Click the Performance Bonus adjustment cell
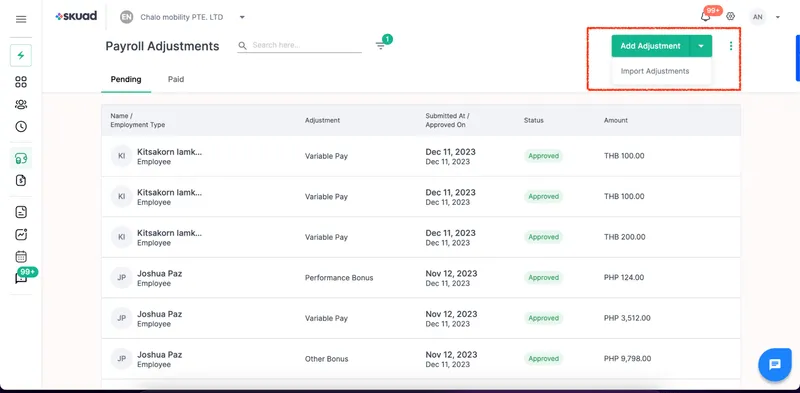The height and width of the screenshot is (393, 800). pyautogui.click(x=339, y=278)
